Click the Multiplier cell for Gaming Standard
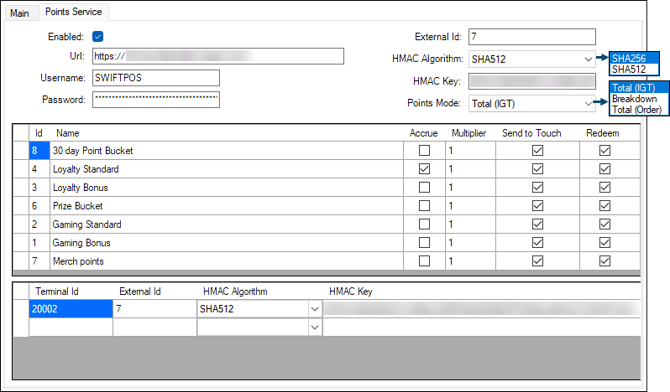The width and height of the screenshot is (670, 392). click(470, 224)
